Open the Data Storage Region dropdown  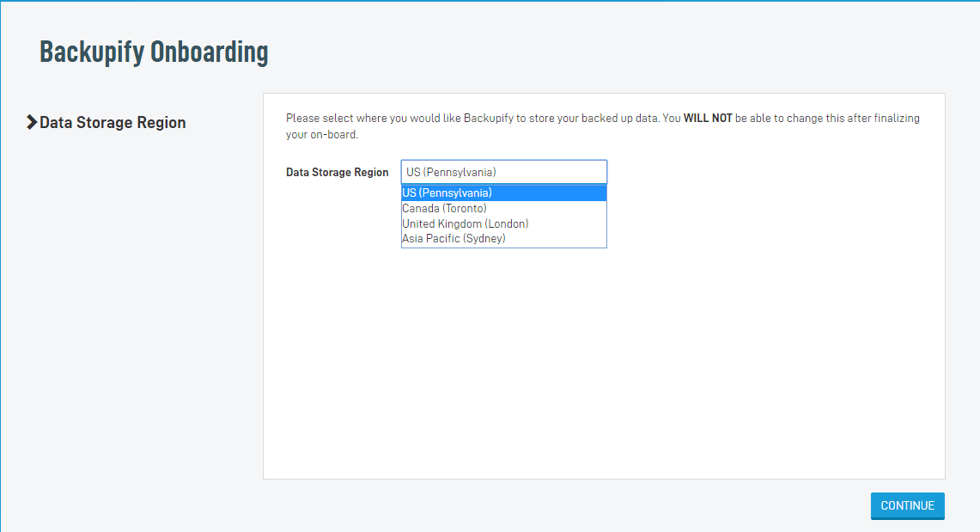coord(504,172)
